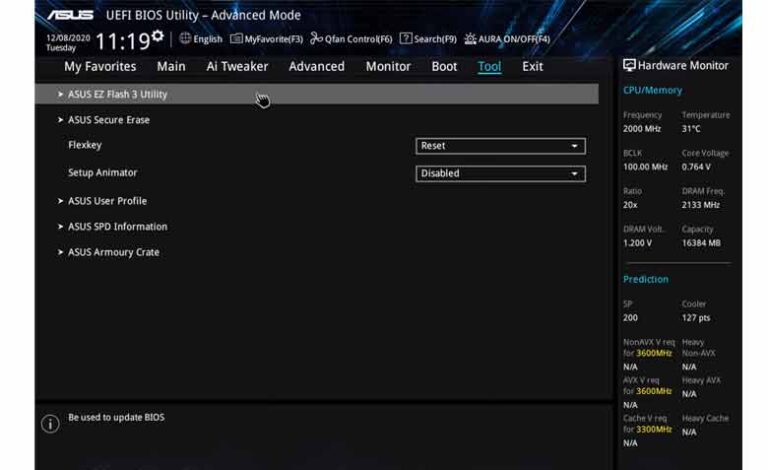Click 'Be used to update BIOS' help text

(116, 418)
